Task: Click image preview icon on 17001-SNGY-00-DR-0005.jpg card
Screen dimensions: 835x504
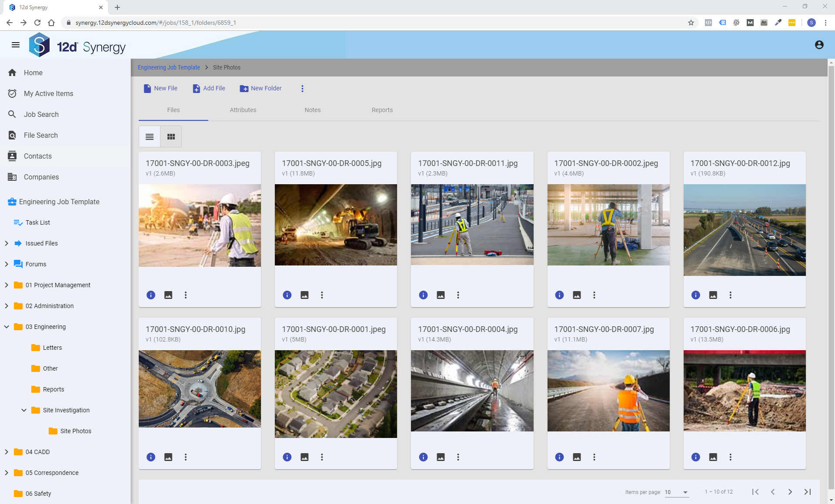Action: tap(304, 295)
